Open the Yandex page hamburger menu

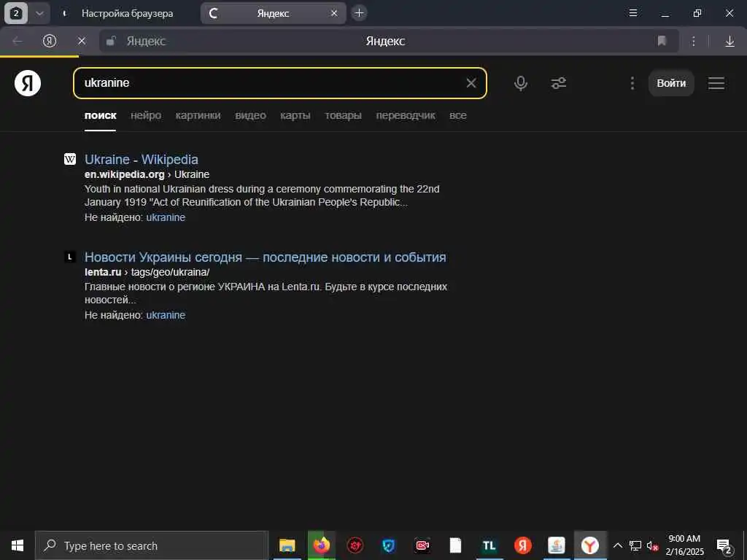tap(716, 83)
